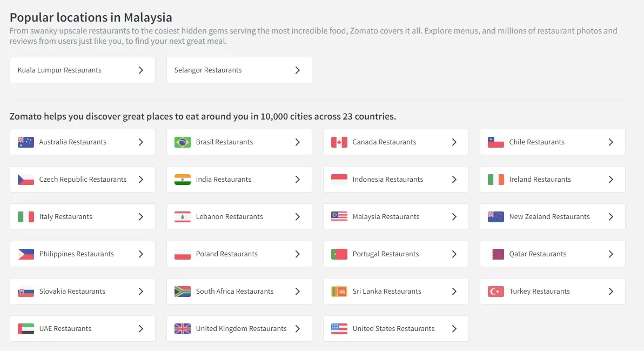This screenshot has height=351, width=644.
Task: Select Czech Republic Restaurants link
Action: (83, 180)
